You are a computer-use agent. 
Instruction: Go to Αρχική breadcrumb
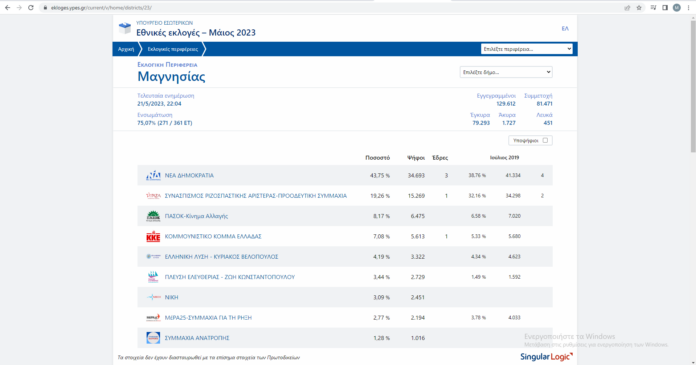[x=126, y=49]
